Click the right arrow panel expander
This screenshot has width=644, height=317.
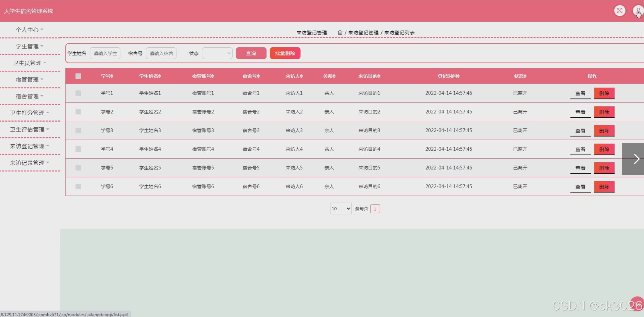pyautogui.click(x=636, y=159)
